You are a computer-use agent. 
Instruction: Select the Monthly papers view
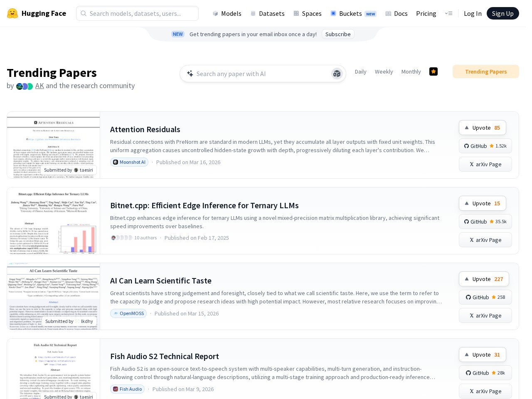411,71
